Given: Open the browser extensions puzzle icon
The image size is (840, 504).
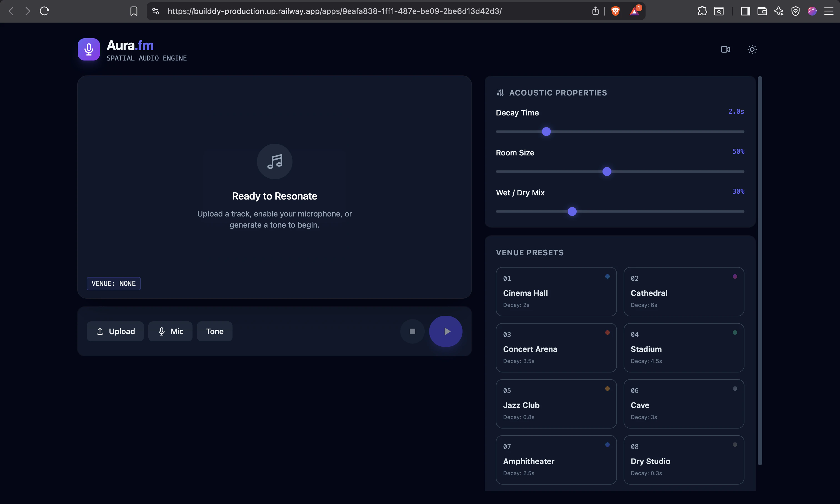Looking at the screenshot, I should 702,11.
